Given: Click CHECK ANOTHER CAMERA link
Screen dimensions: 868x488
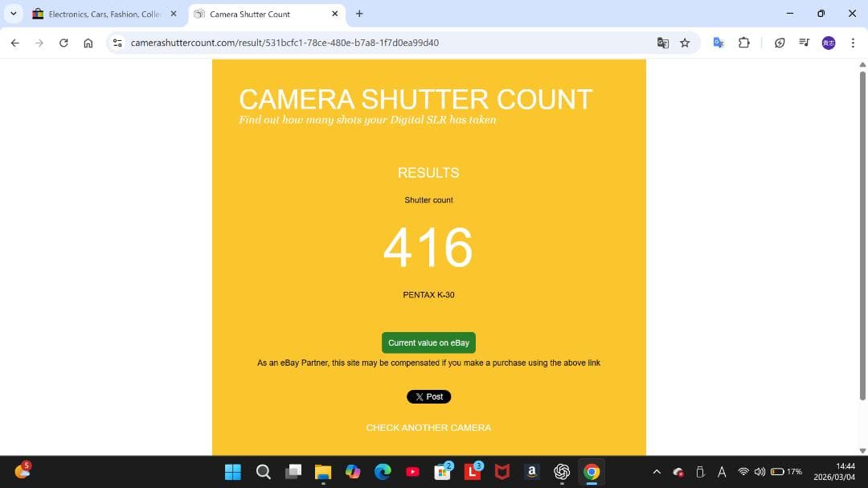Looking at the screenshot, I should click(428, 428).
